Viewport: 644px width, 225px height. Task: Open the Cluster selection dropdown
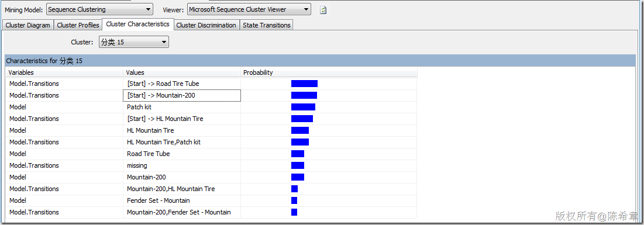click(134, 42)
